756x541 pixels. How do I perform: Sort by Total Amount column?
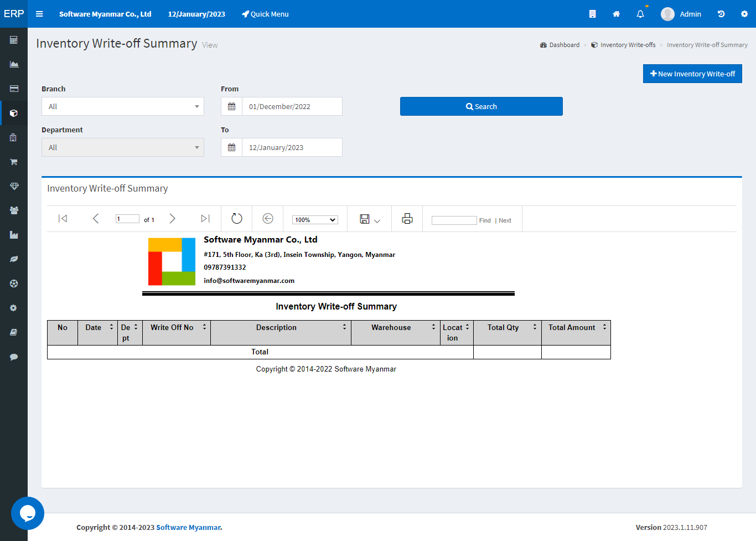click(x=605, y=327)
